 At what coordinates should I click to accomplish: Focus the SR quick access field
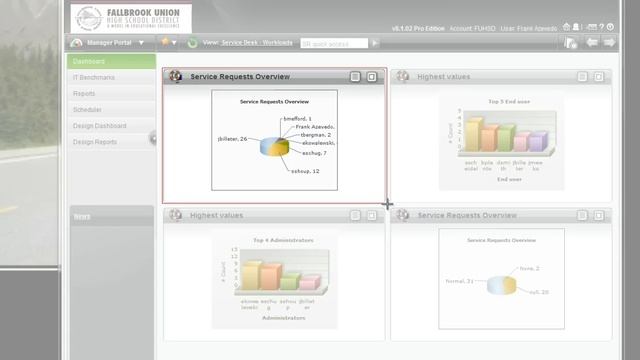pyautogui.click(x=334, y=43)
